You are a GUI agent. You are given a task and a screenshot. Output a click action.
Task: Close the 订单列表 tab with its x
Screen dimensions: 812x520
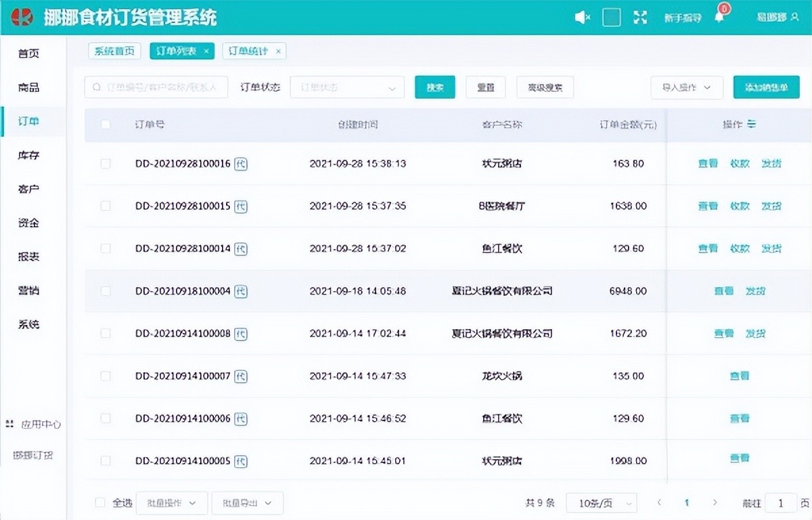[206, 51]
